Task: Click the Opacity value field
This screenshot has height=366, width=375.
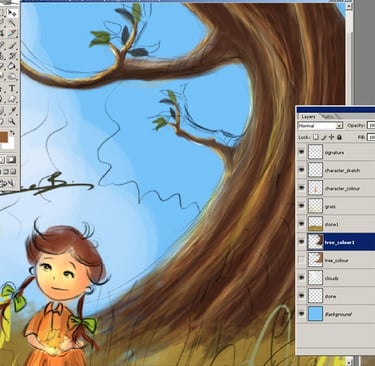Action: 371,125
